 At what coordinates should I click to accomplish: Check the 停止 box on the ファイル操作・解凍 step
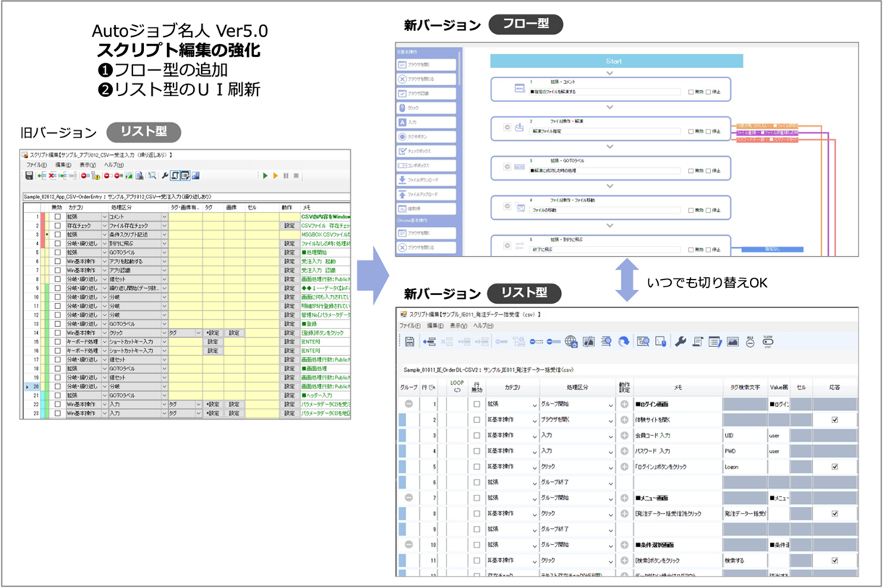709,131
